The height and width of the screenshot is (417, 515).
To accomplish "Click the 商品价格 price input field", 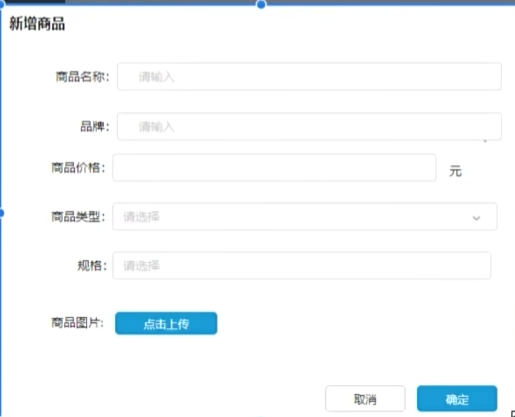I will pos(274,167).
